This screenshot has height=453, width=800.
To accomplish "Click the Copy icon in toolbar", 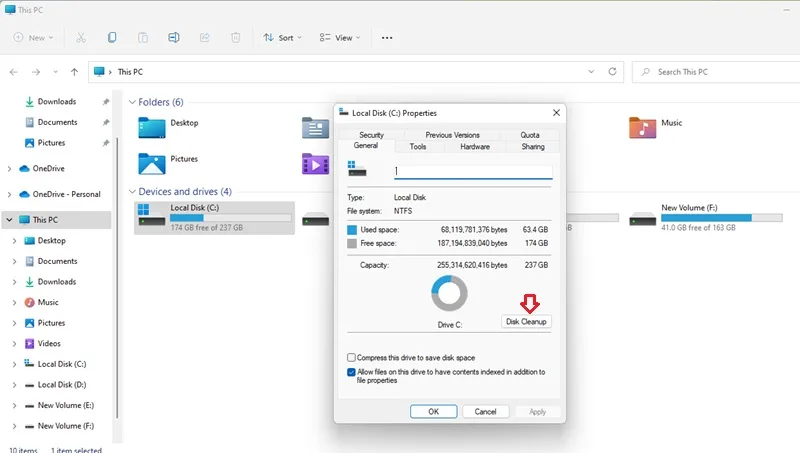I will coord(112,37).
